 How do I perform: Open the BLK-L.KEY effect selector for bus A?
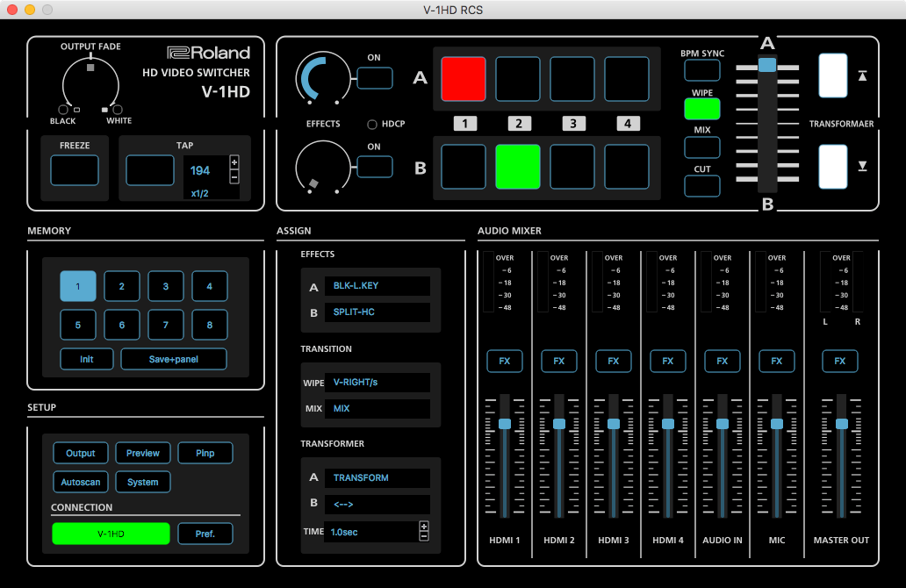pos(377,285)
